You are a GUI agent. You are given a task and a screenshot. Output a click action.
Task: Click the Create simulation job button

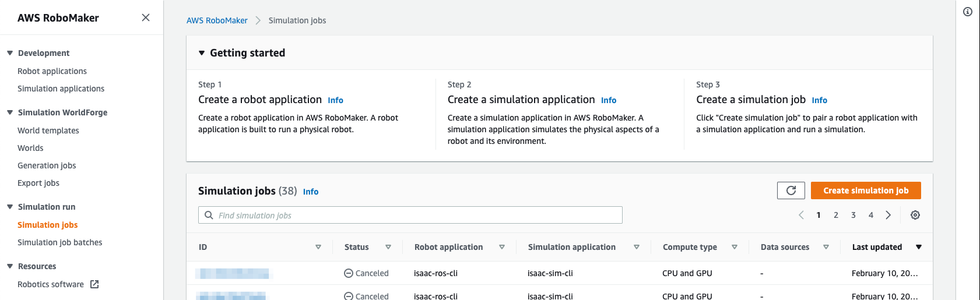(866, 190)
